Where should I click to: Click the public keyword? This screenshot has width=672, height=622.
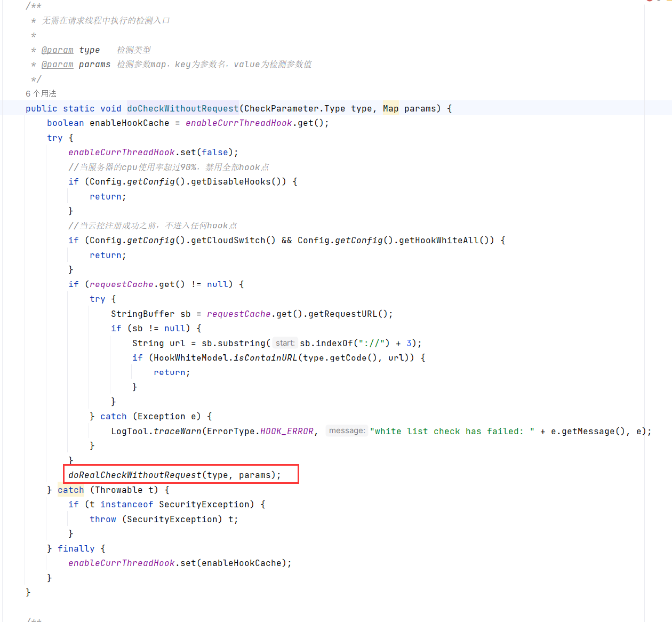click(x=41, y=108)
